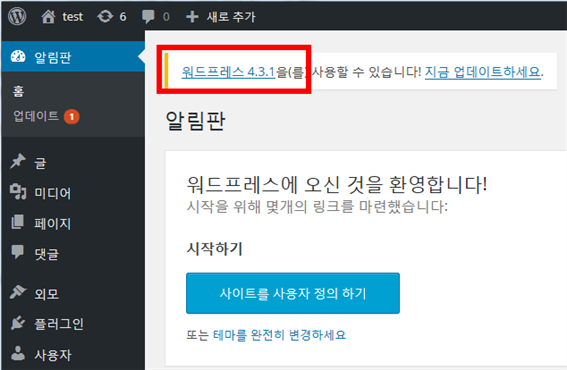Click the 워드프레스 4.3.1 link
567x370 pixels.
point(228,72)
